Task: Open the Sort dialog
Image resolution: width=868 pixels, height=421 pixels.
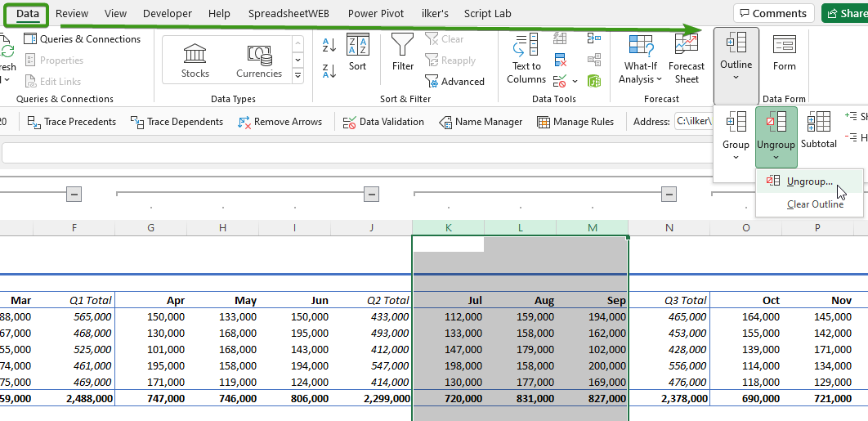Action: (358, 52)
